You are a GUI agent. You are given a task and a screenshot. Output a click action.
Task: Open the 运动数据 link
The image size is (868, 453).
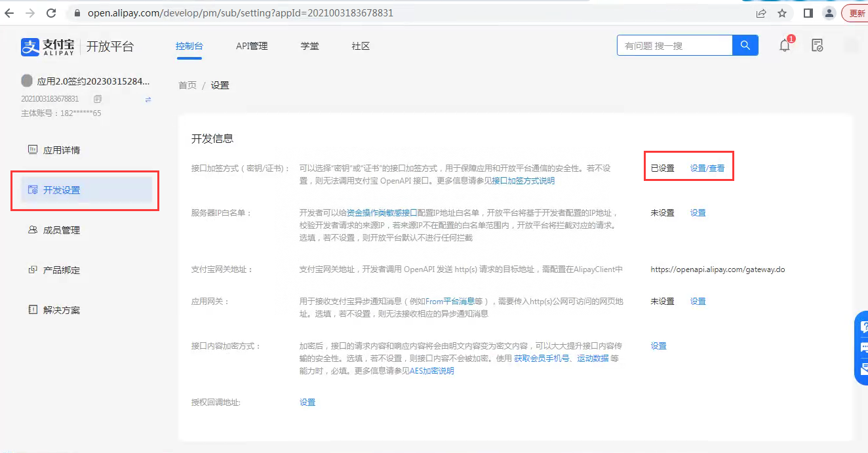(593, 359)
